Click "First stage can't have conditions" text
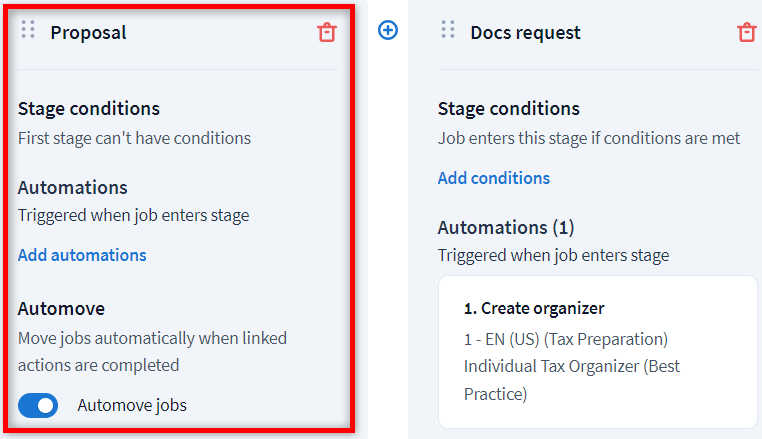The width and height of the screenshot is (762, 439). coord(134,138)
